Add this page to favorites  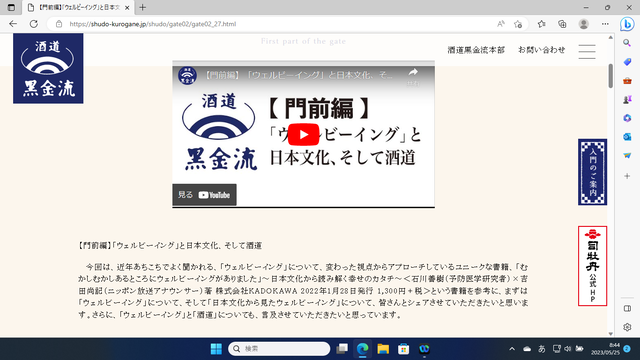(x=518, y=24)
